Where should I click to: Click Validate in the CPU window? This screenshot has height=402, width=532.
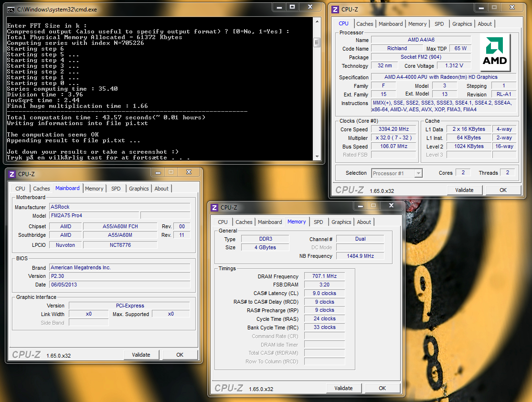pyautogui.click(x=464, y=190)
